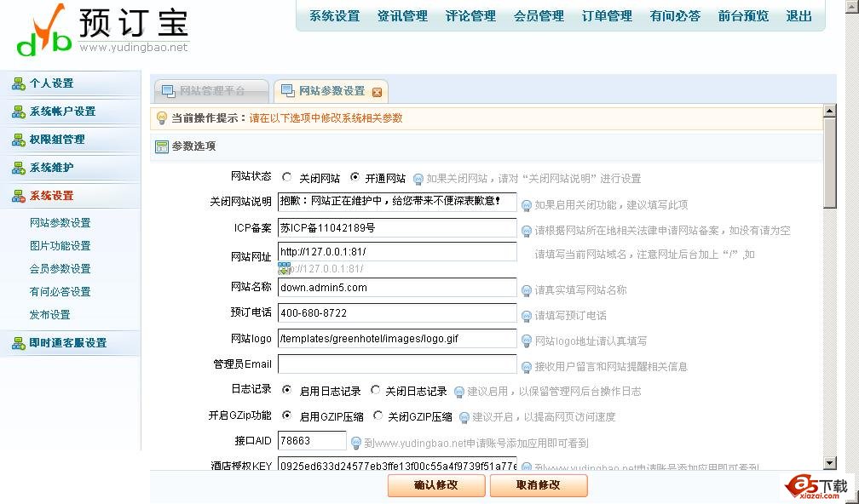The image size is (859, 504).
Task: Select the 启用日志记录 radio button
Action: (x=286, y=390)
